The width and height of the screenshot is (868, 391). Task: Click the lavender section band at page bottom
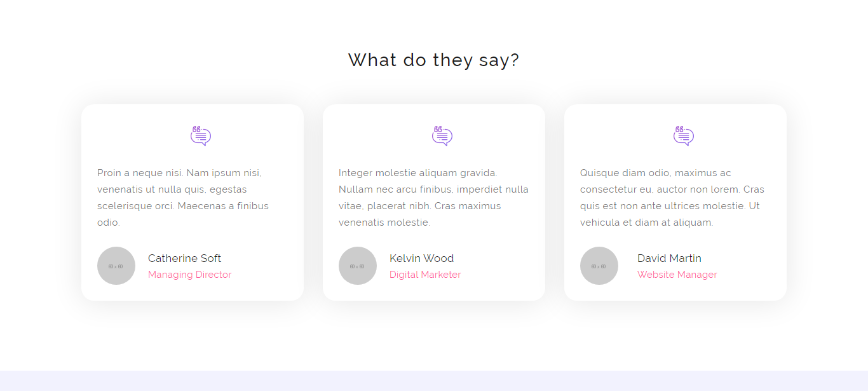click(x=434, y=381)
